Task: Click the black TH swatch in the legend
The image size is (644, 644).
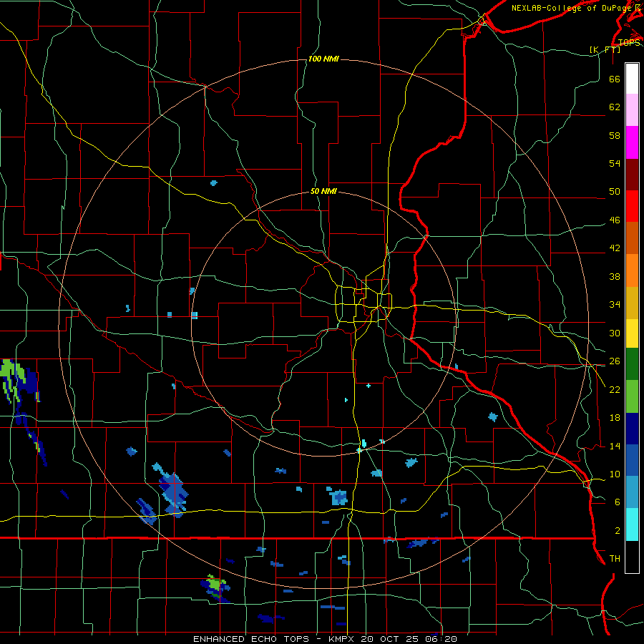Action: (x=632, y=557)
